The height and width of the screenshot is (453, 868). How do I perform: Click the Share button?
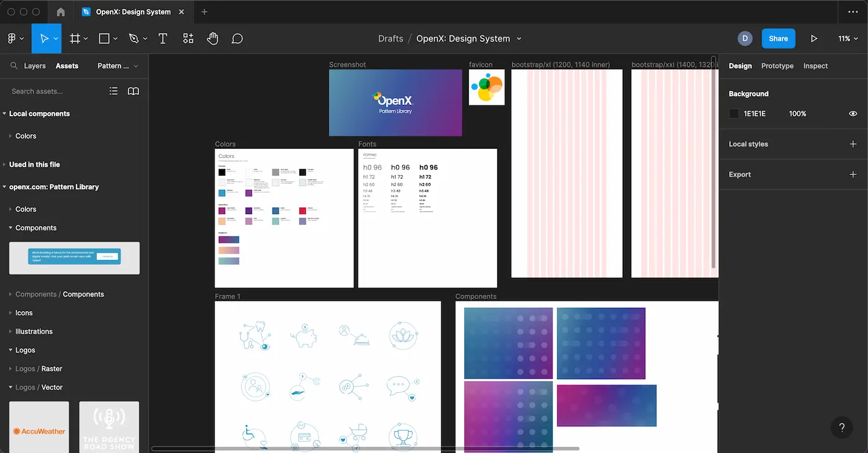pyautogui.click(x=778, y=38)
